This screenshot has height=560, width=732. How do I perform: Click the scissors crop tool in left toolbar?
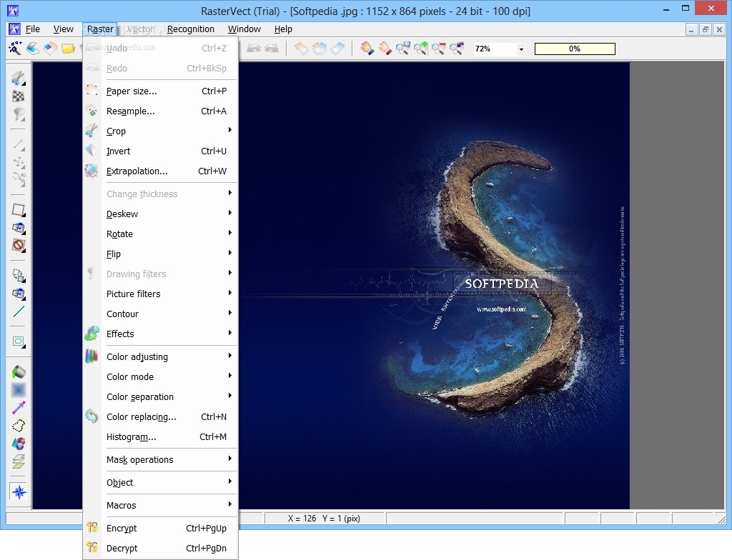(18, 78)
